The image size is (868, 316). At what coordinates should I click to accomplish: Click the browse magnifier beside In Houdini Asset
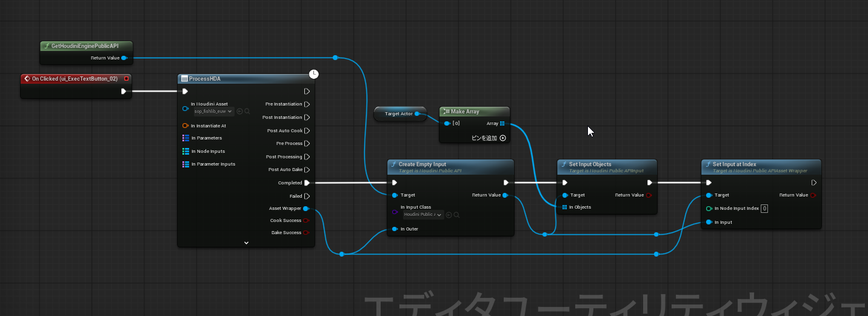point(248,112)
